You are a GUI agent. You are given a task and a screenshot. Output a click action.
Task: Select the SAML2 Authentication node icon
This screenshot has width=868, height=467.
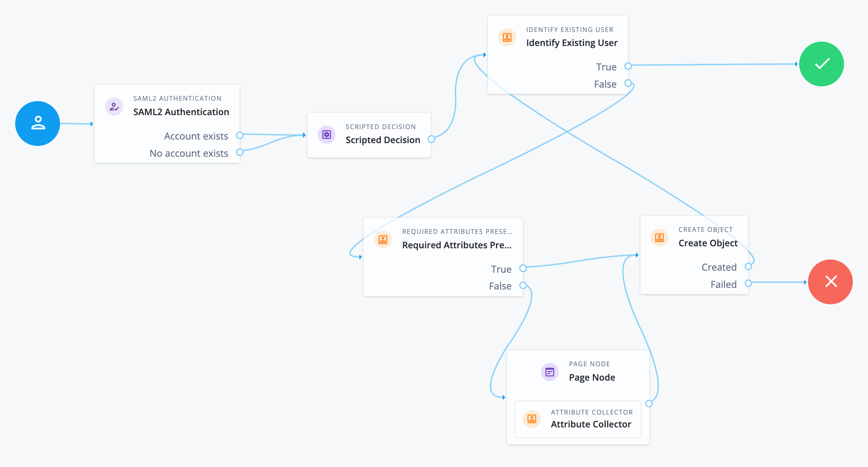pos(114,106)
